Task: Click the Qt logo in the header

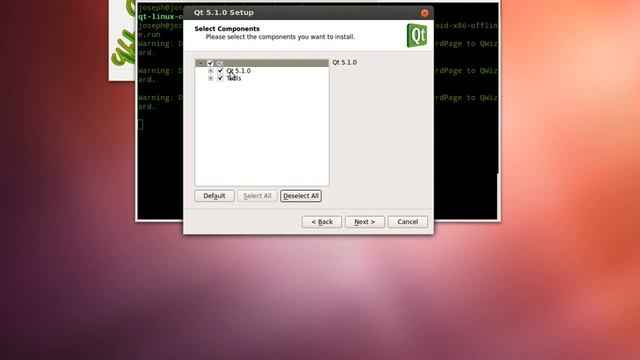Action: click(417, 36)
